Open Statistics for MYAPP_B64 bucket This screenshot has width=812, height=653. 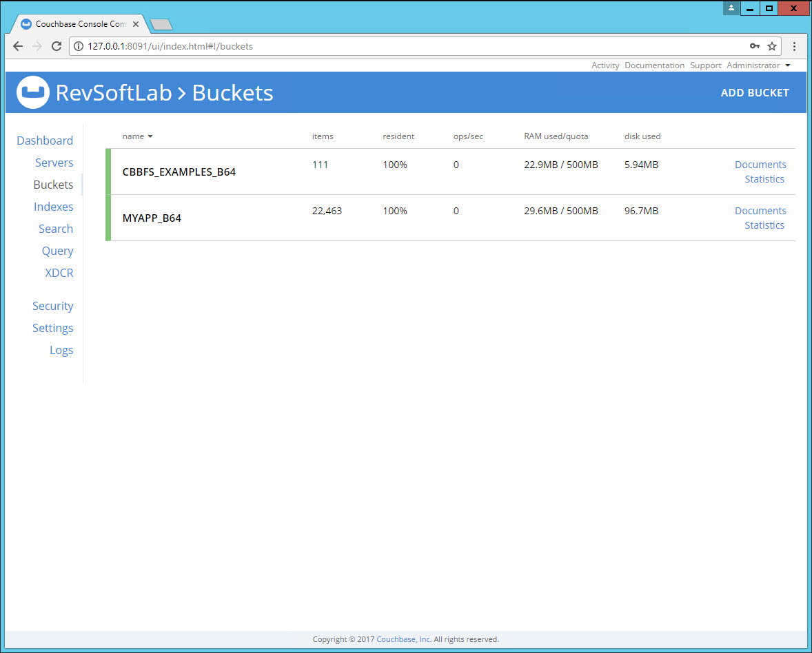[764, 225]
